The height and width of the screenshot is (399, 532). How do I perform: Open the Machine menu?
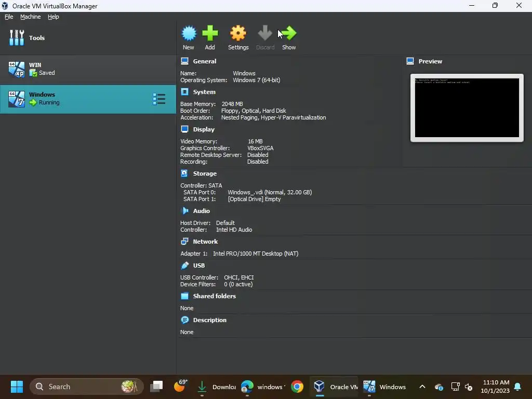click(x=31, y=17)
